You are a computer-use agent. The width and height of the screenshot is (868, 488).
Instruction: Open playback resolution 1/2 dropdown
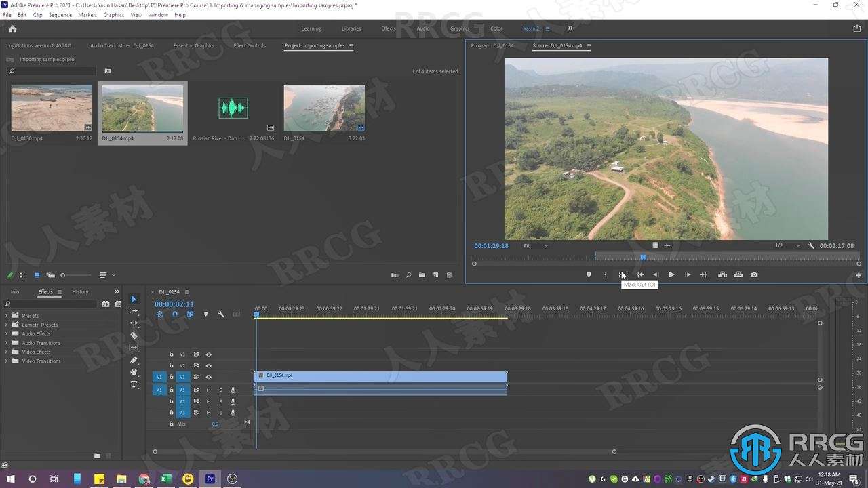[x=787, y=245]
